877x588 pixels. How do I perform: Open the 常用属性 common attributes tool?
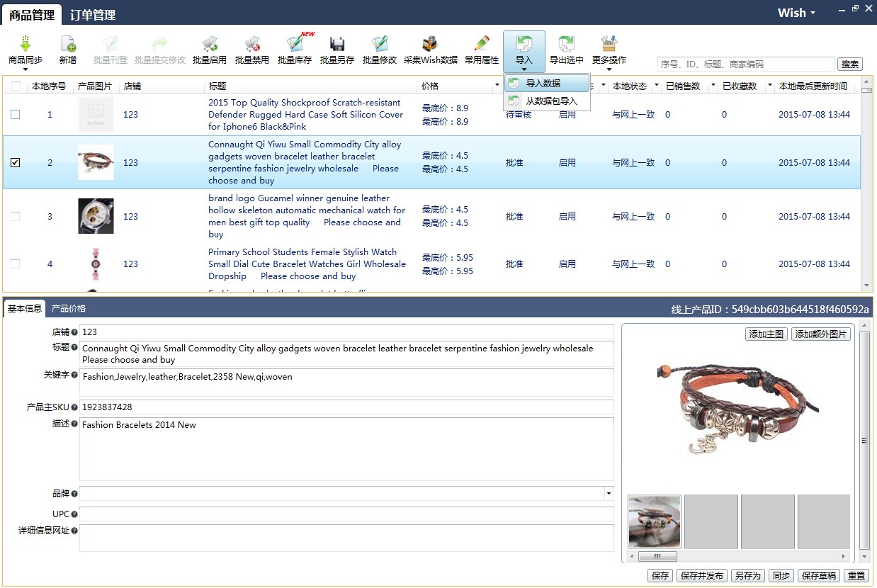click(482, 49)
